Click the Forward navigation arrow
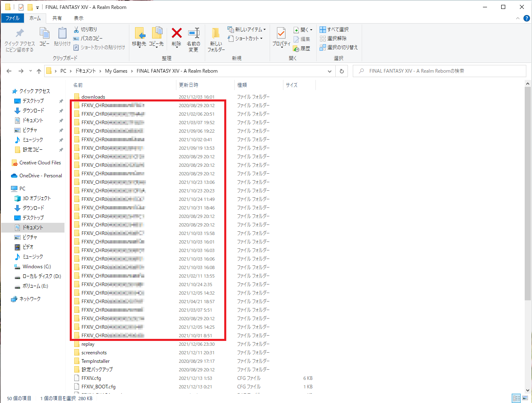 21,71
